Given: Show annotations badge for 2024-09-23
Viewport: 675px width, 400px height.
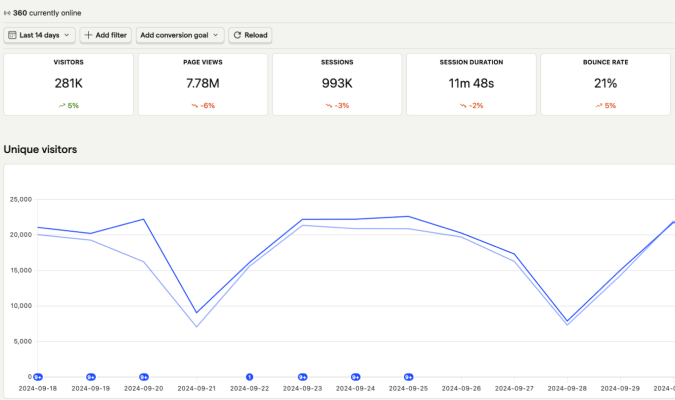Looking at the screenshot, I should coord(302,377).
